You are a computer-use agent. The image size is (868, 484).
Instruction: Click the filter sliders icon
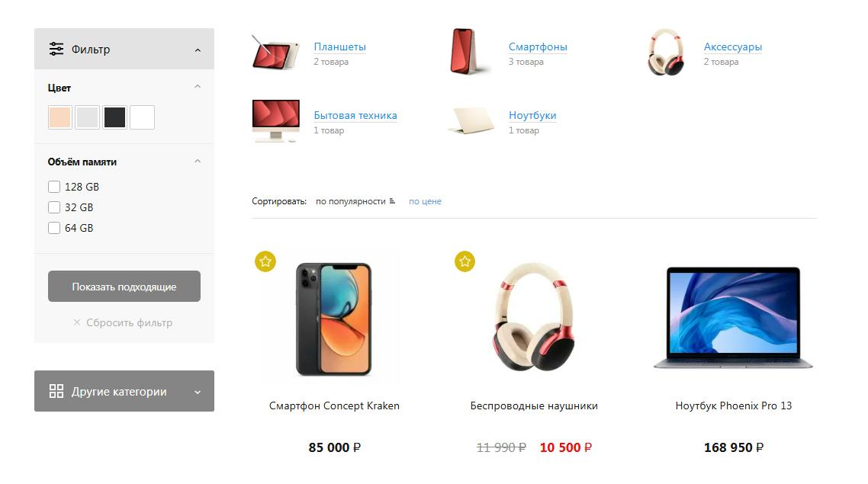click(x=56, y=50)
